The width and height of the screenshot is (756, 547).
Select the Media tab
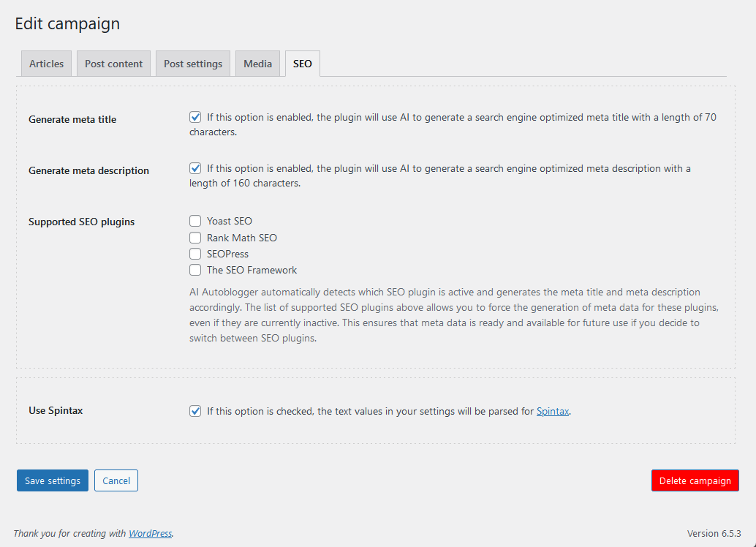(257, 64)
